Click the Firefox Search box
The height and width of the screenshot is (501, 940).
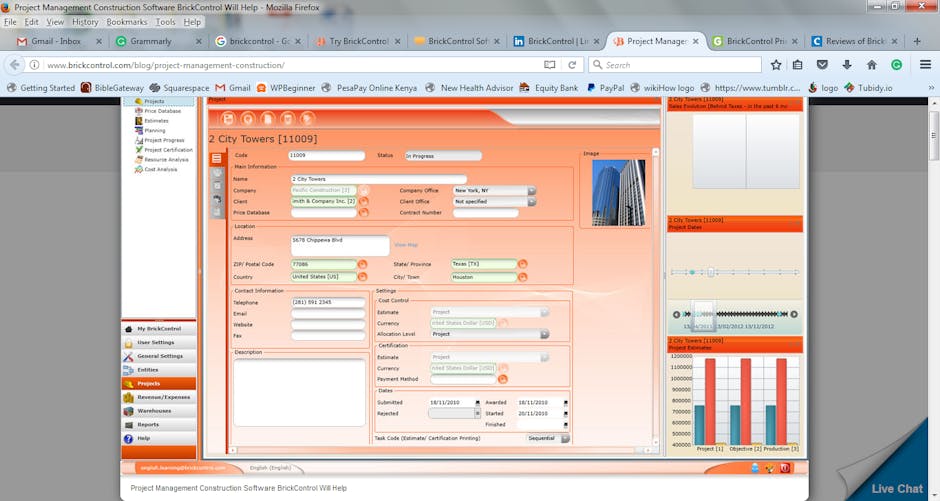(675, 65)
